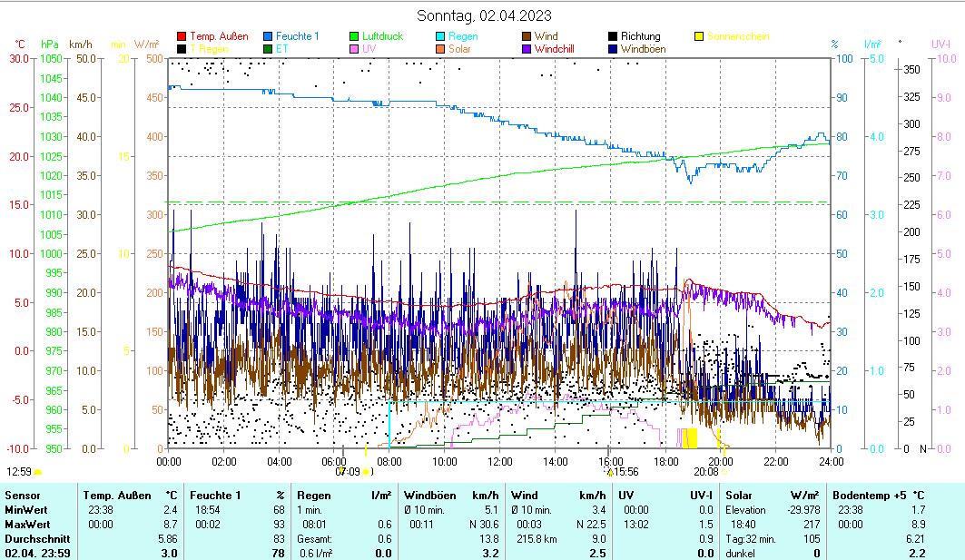The image size is (965, 560).
Task: Click the black Richtung legend swatch
Action: pyautogui.click(x=613, y=36)
